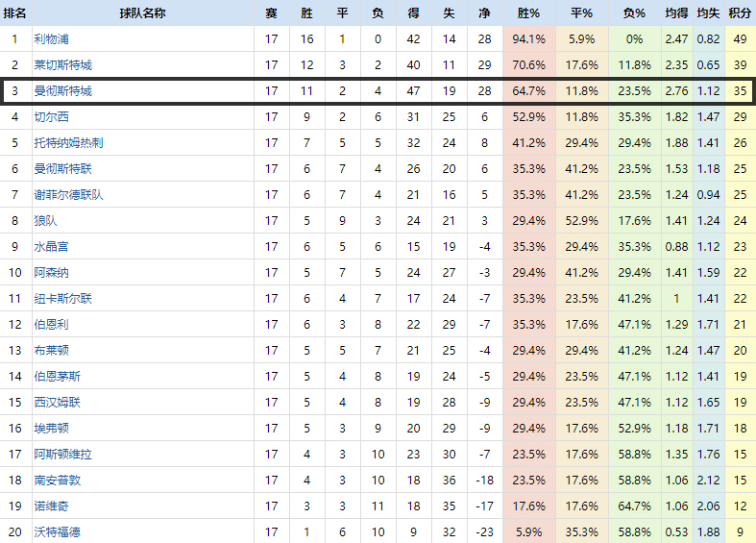This screenshot has width=756, height=543.
Task: Click the 排名 column header
Action: click(15, 13)
